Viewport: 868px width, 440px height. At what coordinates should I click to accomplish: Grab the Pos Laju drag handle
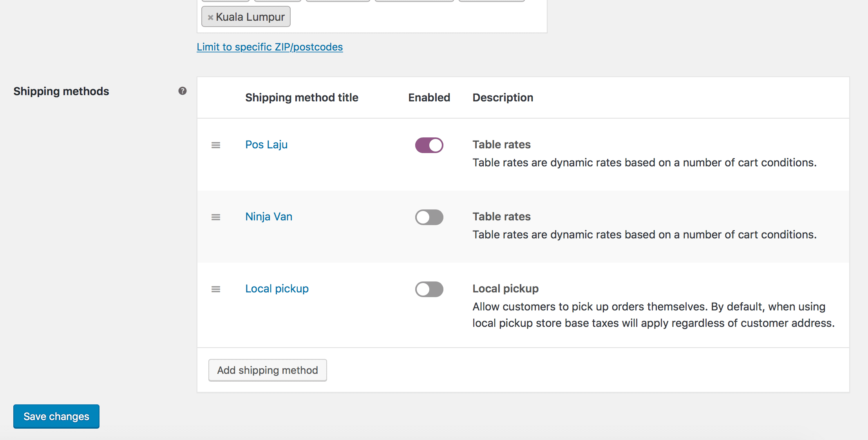(x=216, y=145)
